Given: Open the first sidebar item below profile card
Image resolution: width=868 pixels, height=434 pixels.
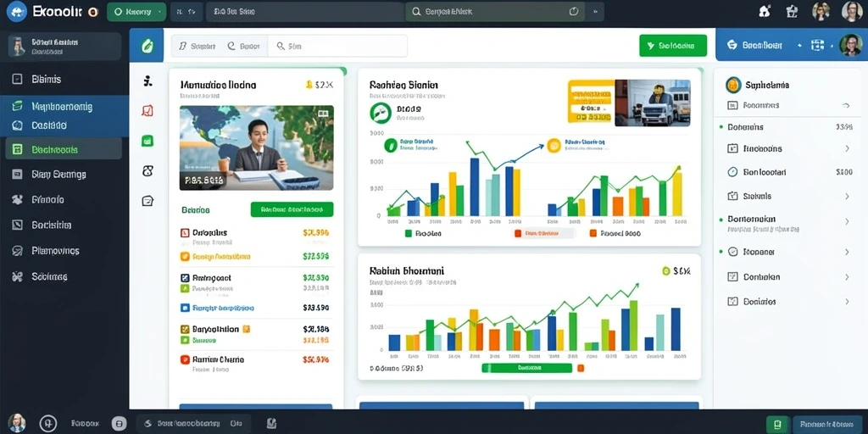Looking at the screenshot, I should 64,79.
